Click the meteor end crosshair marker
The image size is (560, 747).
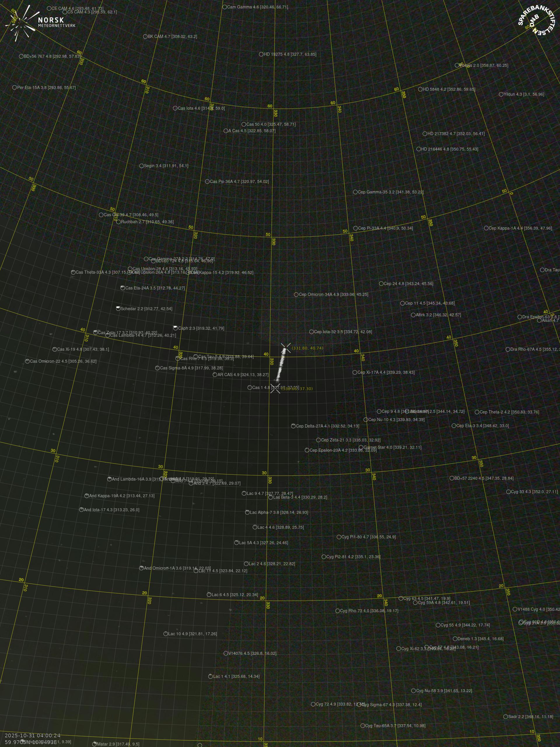tap(275, 388)
